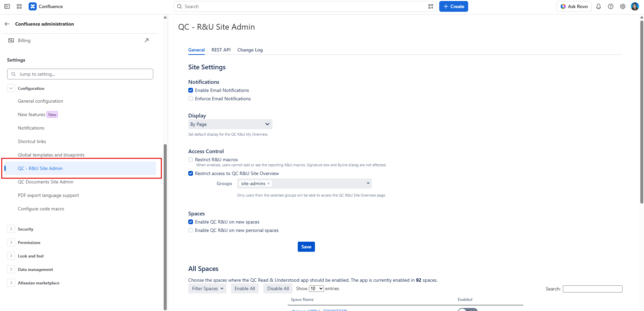Sort by the Enabled column header
This screenshot has width=644, height=311.
pyautogui.click(x=465, y=300)
